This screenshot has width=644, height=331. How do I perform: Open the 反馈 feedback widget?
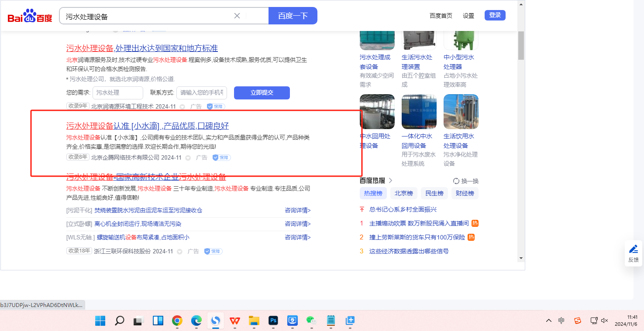coord(633,253)
